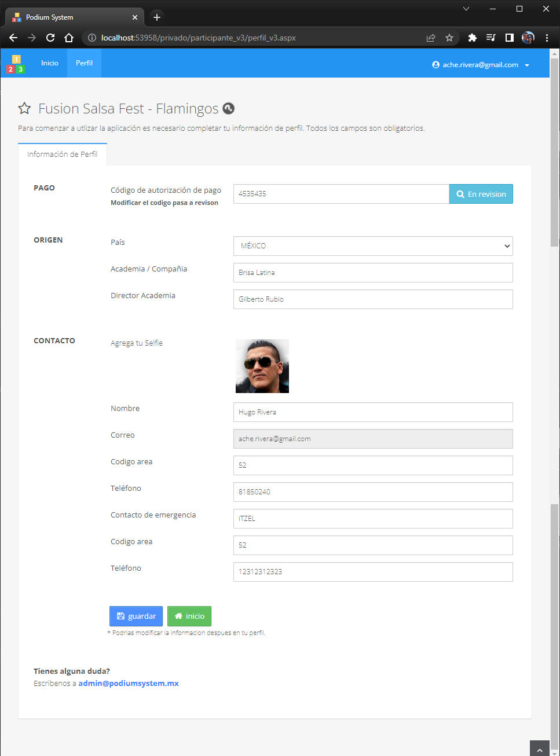Open the browser tab search chevron
The image size is (560, 756).
pyautogui.click(x=466, y=9)
